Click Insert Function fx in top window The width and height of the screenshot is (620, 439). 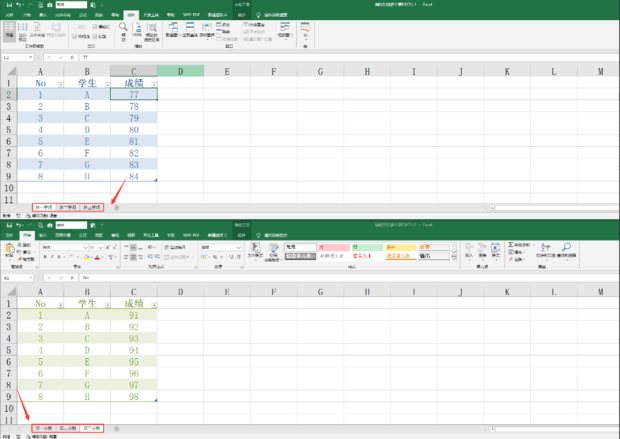click(x=72, y=57)
